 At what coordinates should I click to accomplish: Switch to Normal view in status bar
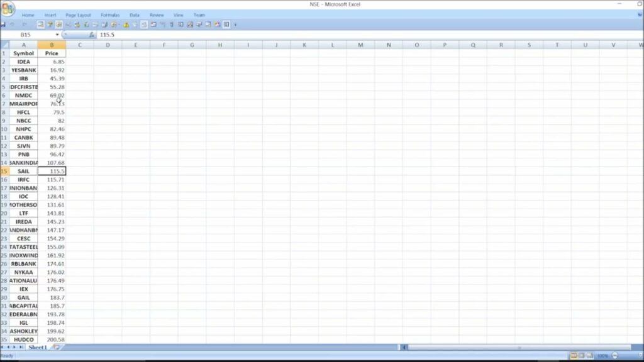coord(574,356)
